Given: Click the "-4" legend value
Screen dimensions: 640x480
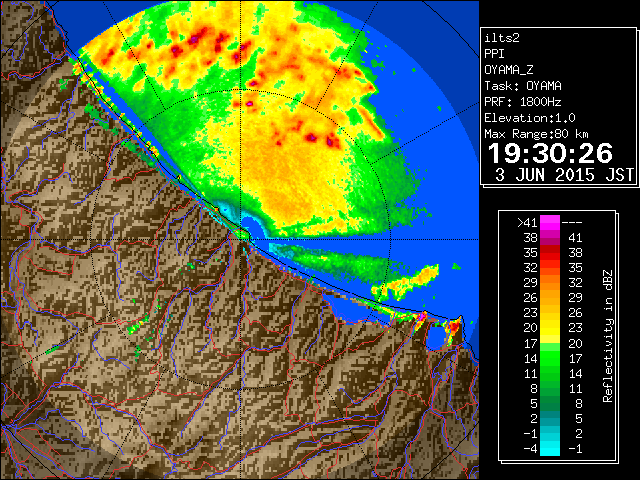Looking at the screenshot, I should (530, 449).
